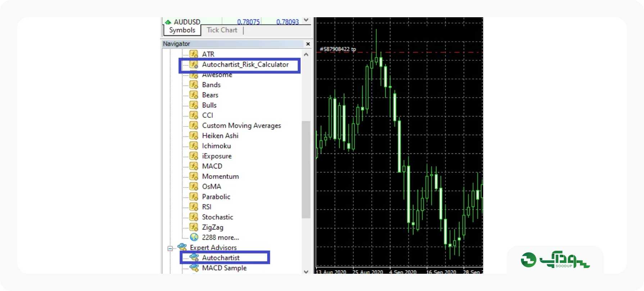Click the Expert Advisors folder icon
644x291 pixels.
pyautogui.click(x=182, y=247)
